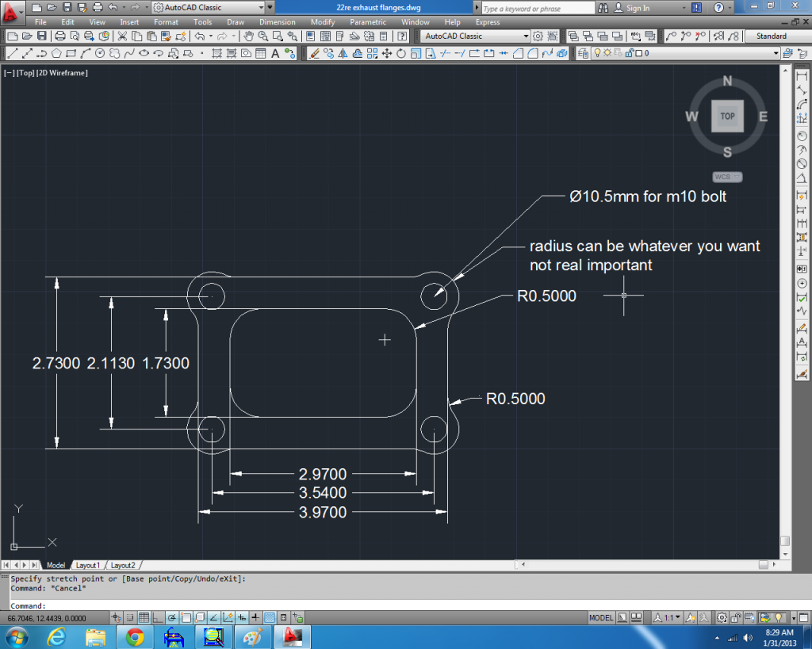Screen dimensions: 812x649
Task: Toggle Infer Constraints in status bar
Action: pyautogui.click(x=116, y=617)
